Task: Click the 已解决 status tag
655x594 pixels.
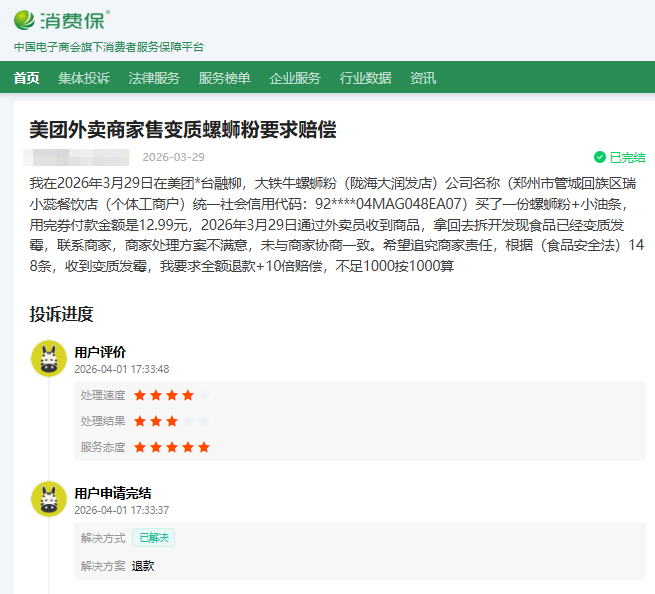Action: [153, 538]
